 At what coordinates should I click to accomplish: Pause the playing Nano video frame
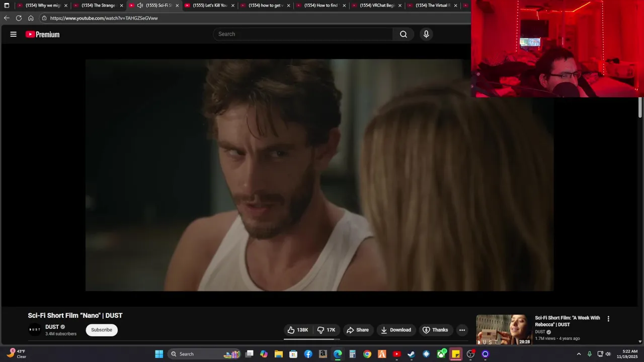point(319,175)
